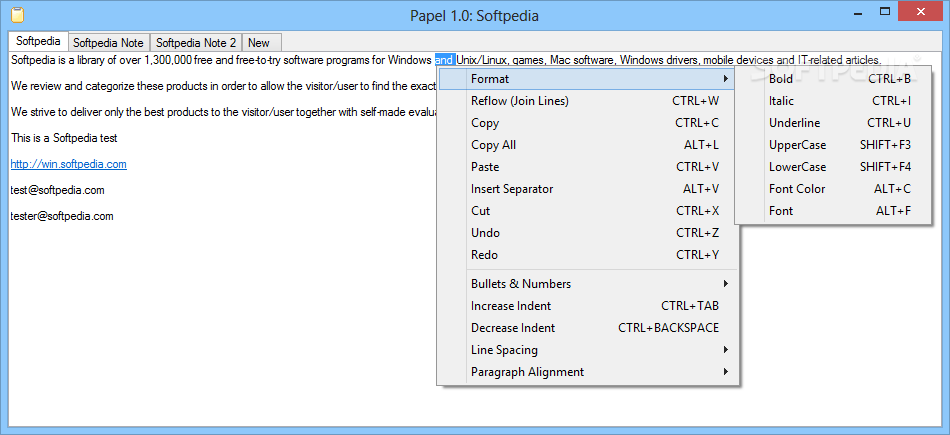Image resolution: width=950 pixels, height=435 pixels.
Task: Maximize the Papel window
Action: pyautogui.click(x=885, y=10)
